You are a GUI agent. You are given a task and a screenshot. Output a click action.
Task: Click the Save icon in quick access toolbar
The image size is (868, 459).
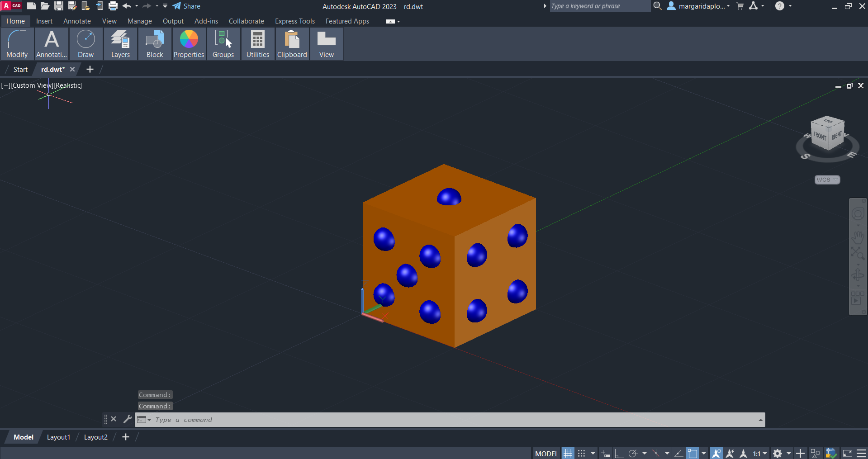tap(59, 6)
